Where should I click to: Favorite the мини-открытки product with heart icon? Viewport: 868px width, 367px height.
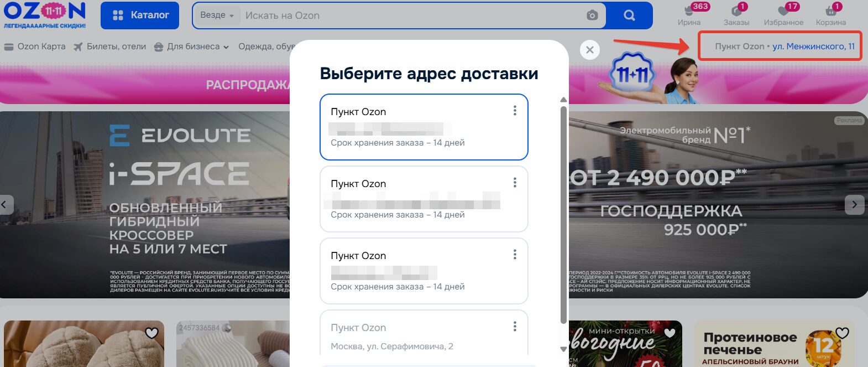(670, 333)
